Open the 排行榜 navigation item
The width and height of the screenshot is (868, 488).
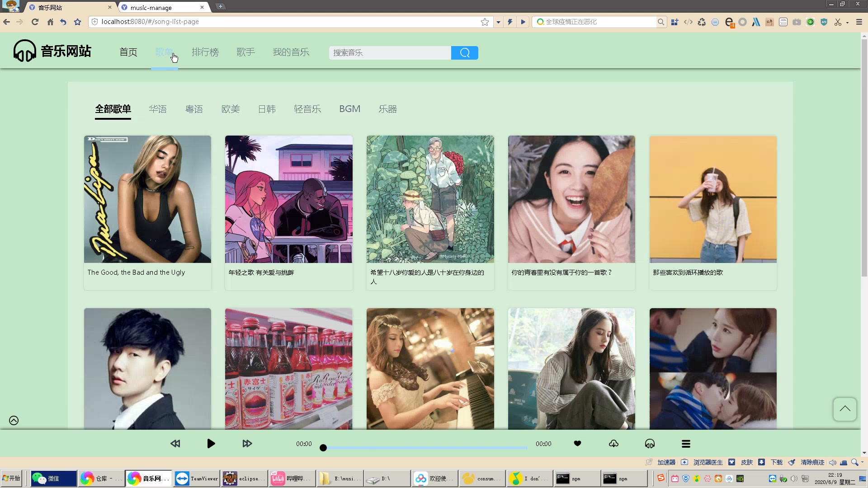point(205,52)
